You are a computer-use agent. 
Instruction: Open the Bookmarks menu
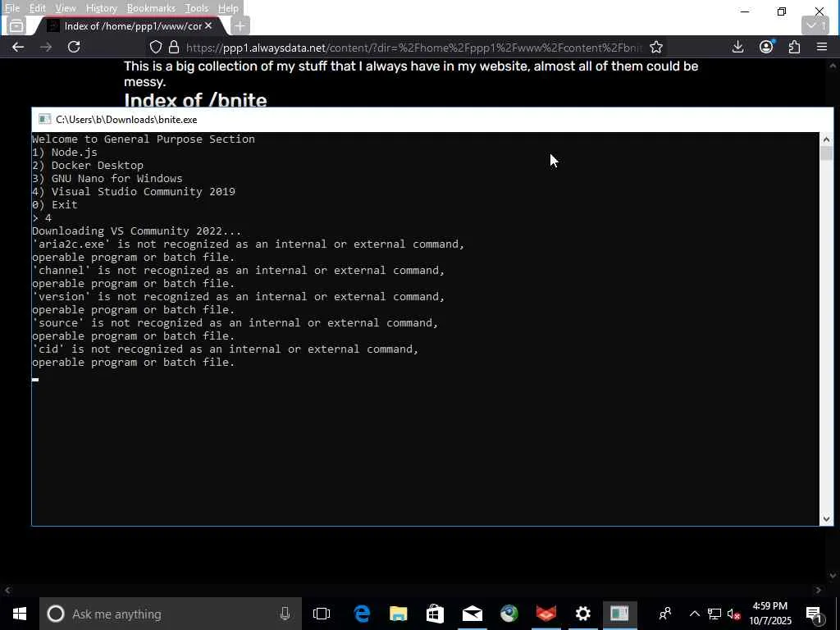click(x=151, y=8)
